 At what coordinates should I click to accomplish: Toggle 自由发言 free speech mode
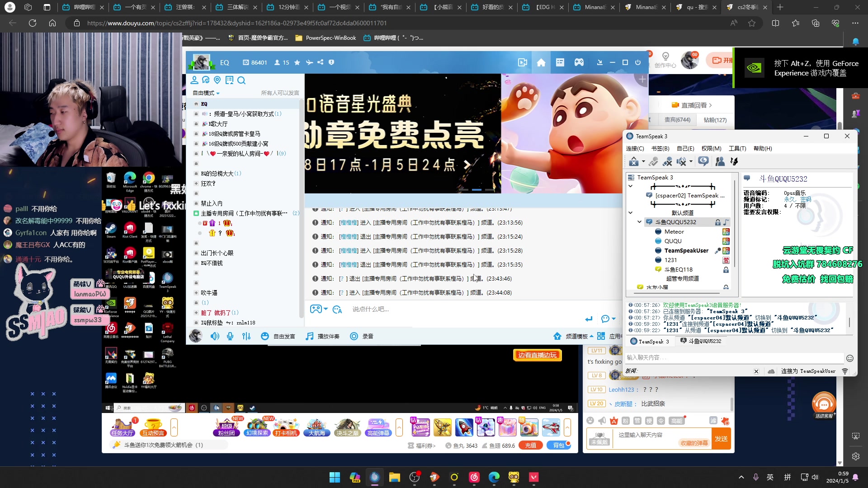[x=278, y=336]
